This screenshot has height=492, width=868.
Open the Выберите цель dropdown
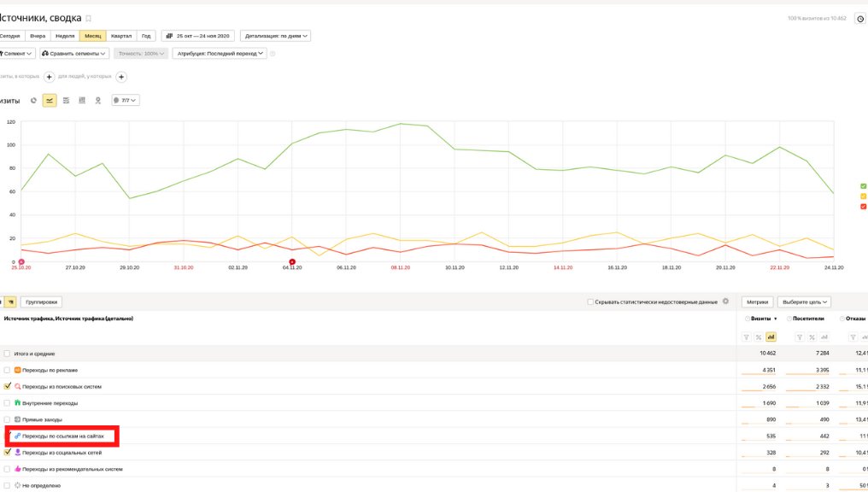[804, 302]
